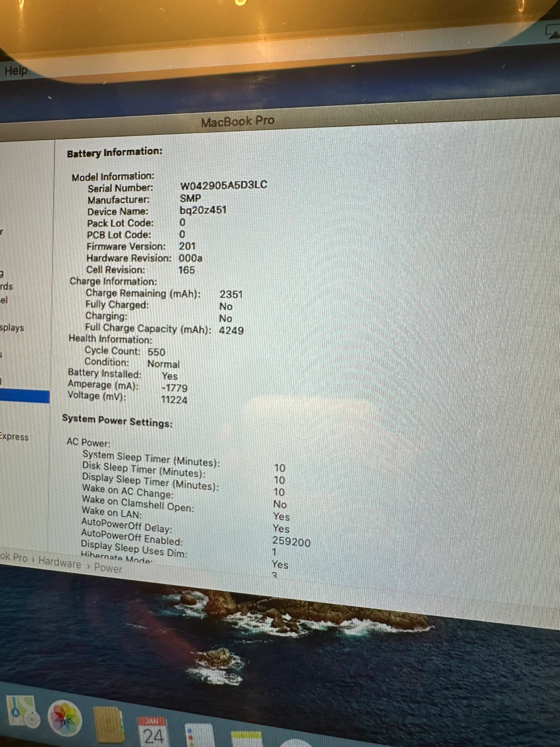Launch the Photos app from the Dock

[x=65, y=717]
